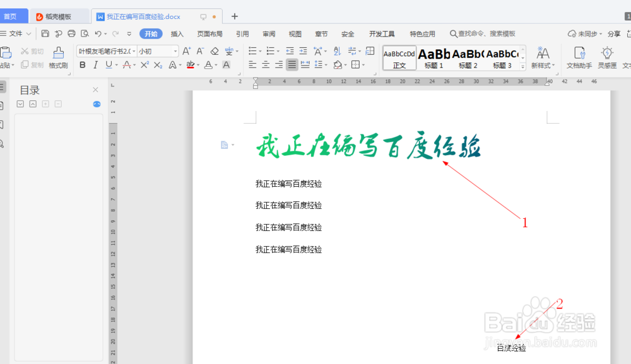Open font name dropdown 叶根友毛笔行书
Image resolution: width=631 pixels, height=364 pixels.
tap(134, 51)
